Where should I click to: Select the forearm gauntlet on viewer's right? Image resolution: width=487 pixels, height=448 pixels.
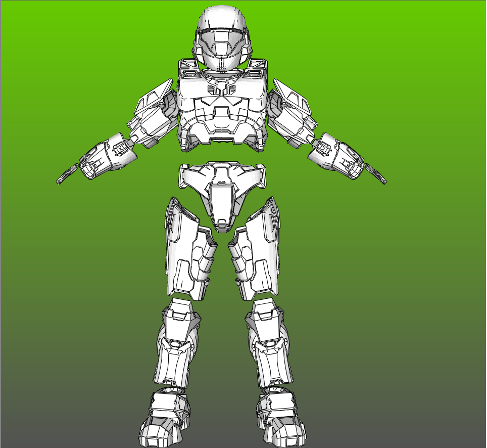click(337, 155)
